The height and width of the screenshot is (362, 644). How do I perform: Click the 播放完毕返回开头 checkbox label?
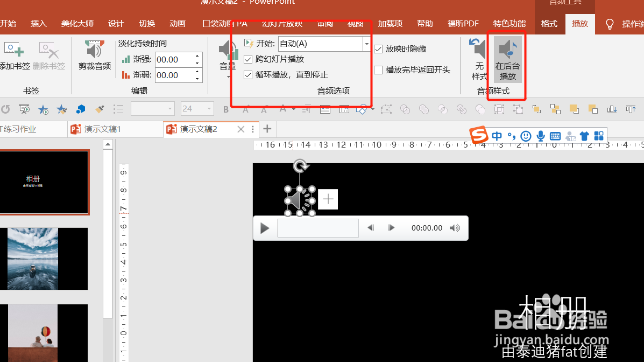pyautogui.click(x=417, y=71)
